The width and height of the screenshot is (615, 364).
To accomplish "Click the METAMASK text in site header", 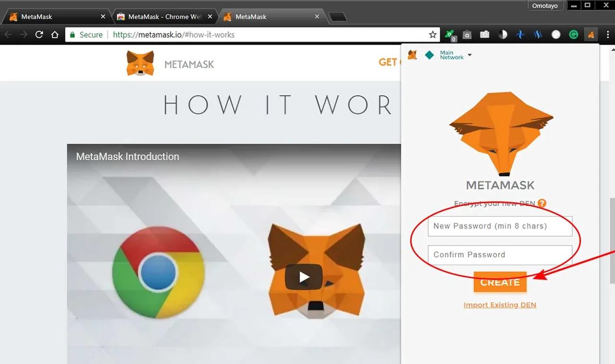I will (x=189, y=64).
